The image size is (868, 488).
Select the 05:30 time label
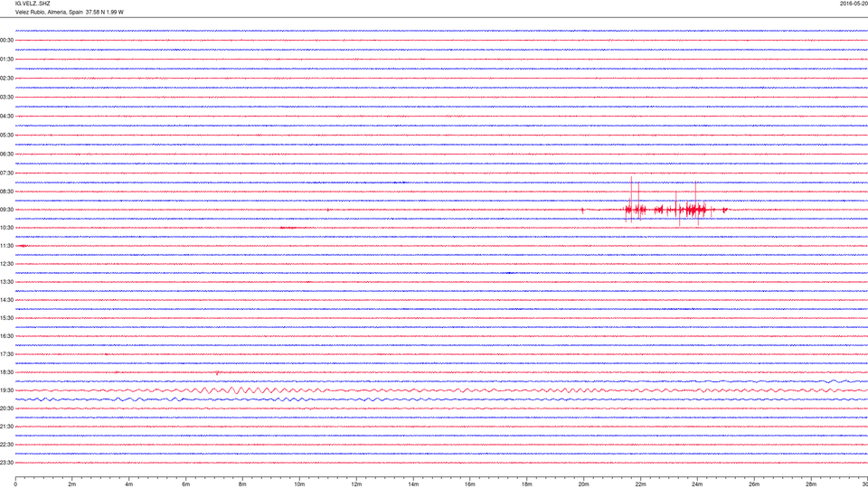6,135
